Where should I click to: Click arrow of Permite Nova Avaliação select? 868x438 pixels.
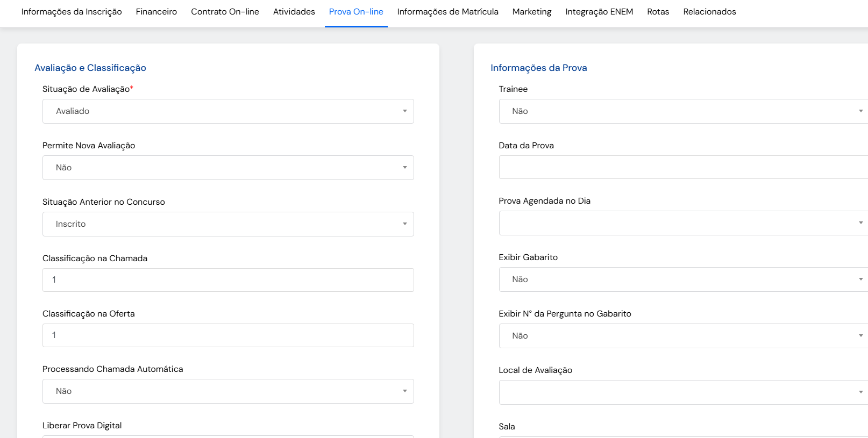405,168
